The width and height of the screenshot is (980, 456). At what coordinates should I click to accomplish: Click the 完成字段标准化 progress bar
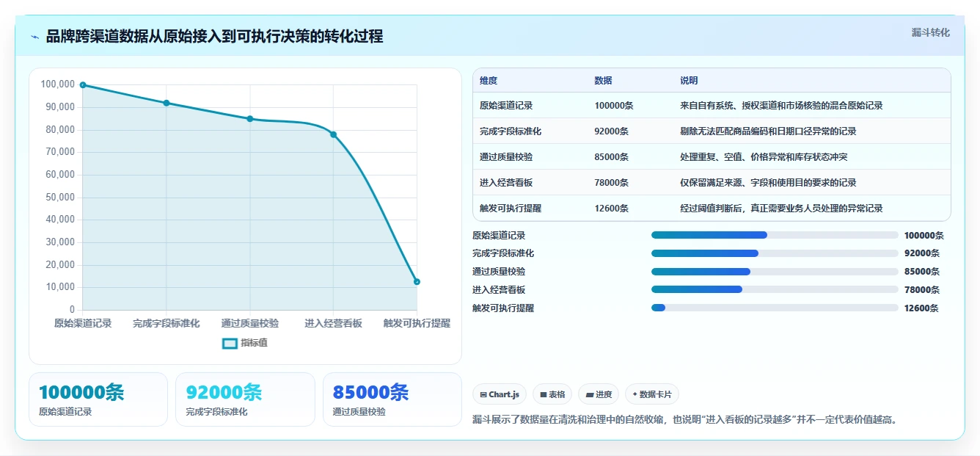point(775,253)
